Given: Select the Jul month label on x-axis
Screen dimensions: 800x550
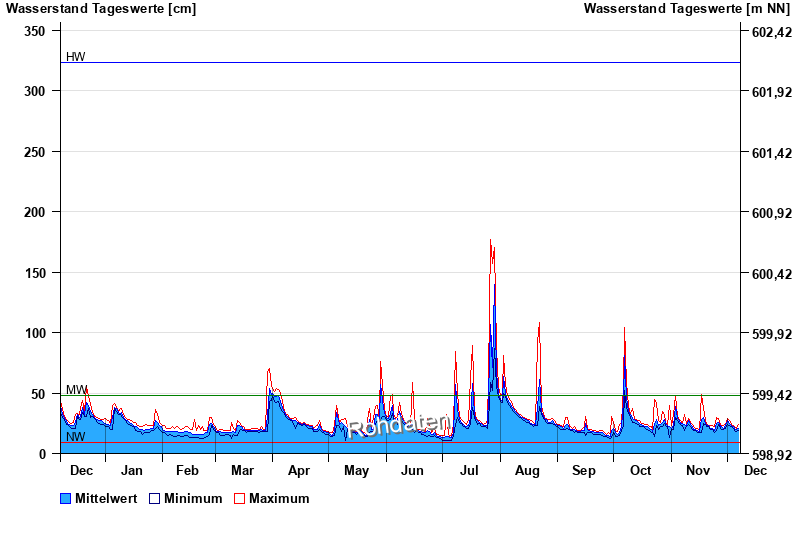Looking at the screenshot, I should point(470,470).
